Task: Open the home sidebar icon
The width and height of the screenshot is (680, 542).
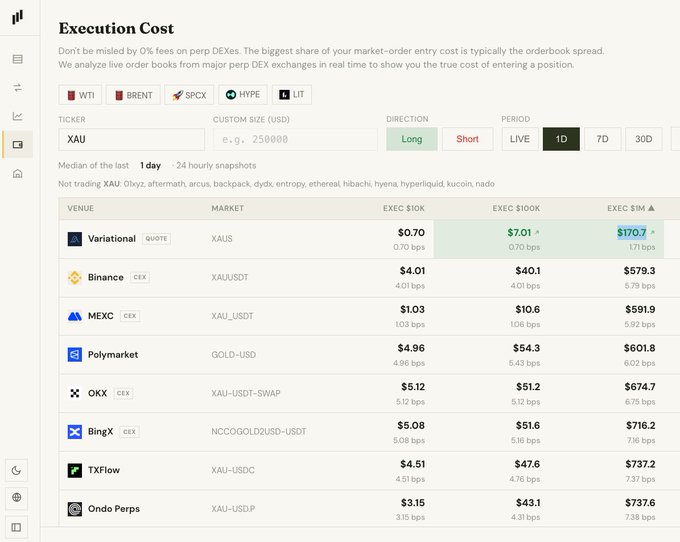Action: (17, 173)
